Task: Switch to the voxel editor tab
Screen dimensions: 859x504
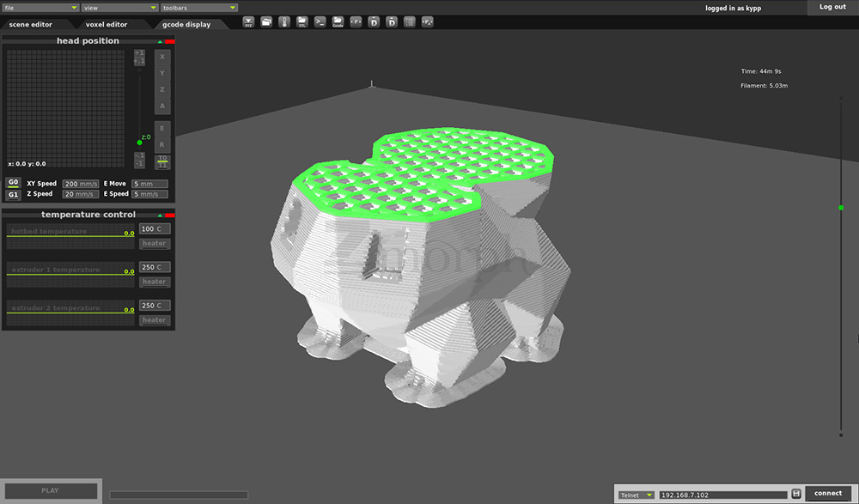Action: 107,25
